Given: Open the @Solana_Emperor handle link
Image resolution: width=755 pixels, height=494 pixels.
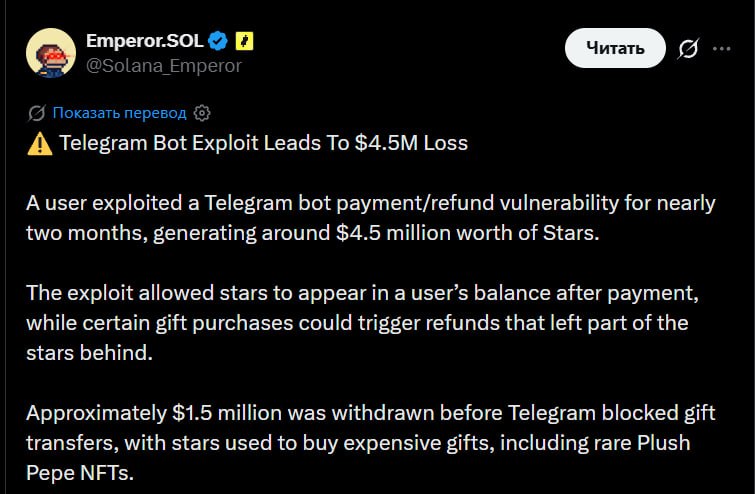Looking at the screenshot, I should pyautogui.click(x=164, y=65).
